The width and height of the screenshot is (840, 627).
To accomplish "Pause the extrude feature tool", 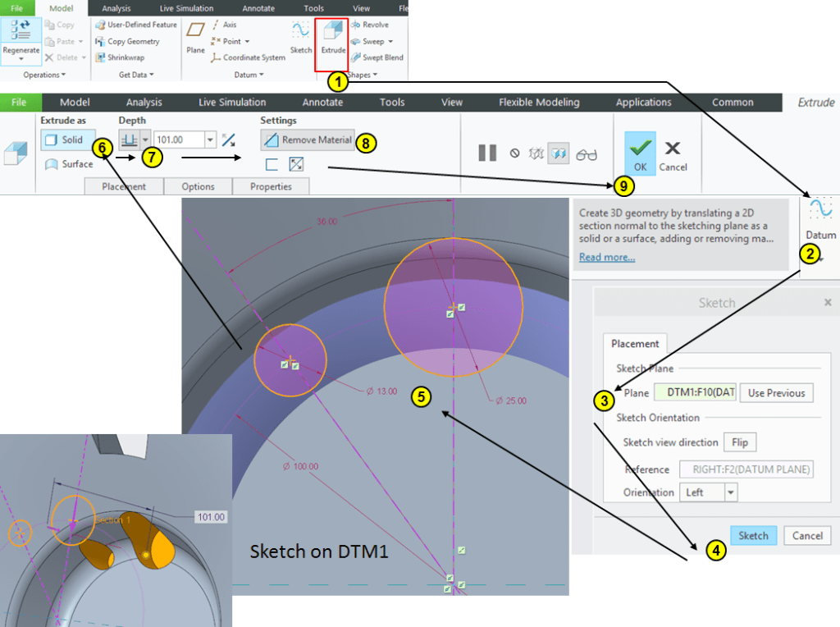I will pos(487,153).
